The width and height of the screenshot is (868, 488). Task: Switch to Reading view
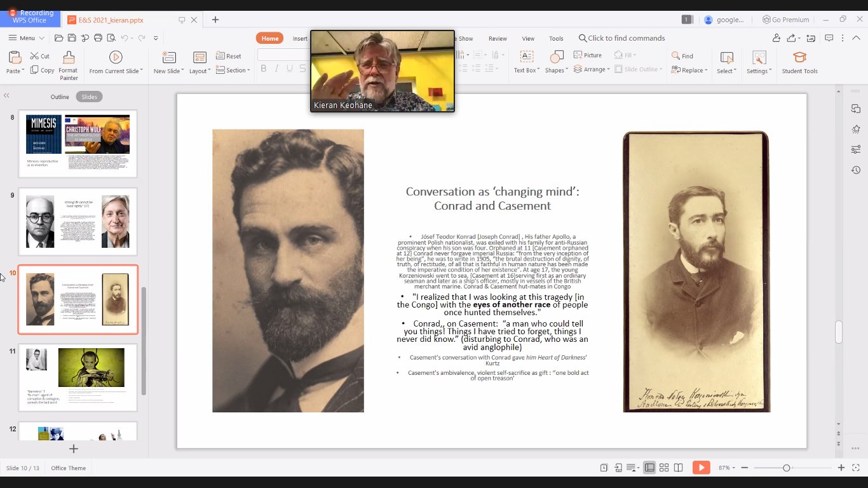coord(679,468)
